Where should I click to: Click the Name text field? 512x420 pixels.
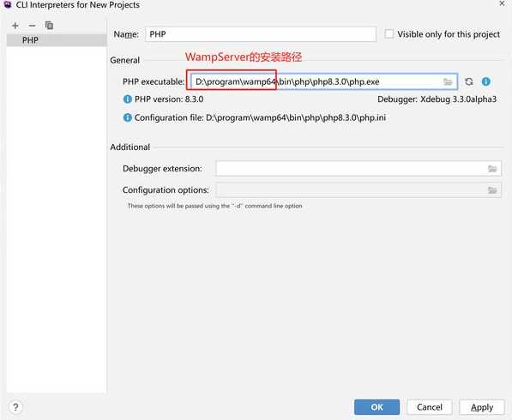point(261,34)
